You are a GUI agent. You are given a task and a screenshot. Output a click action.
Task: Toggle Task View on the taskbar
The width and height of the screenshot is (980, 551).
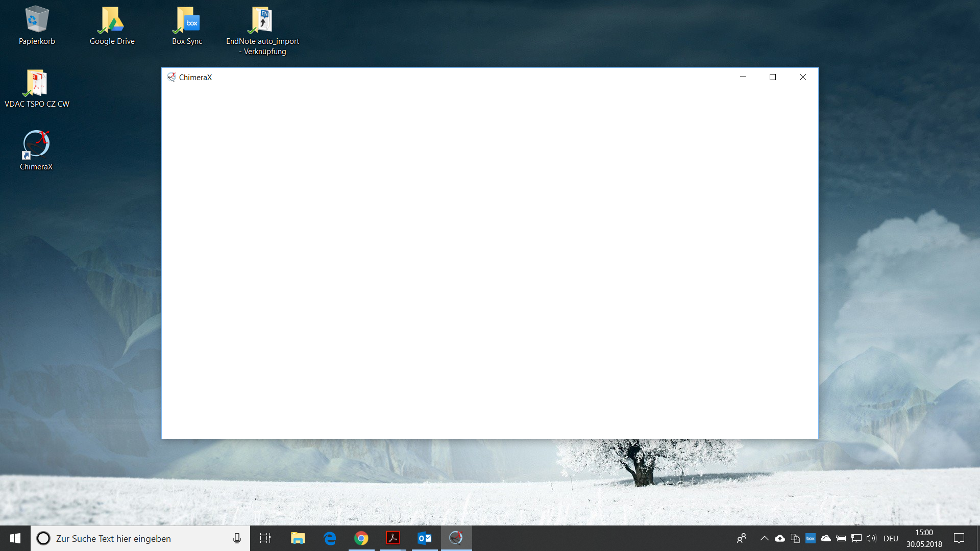click(265, 538)
